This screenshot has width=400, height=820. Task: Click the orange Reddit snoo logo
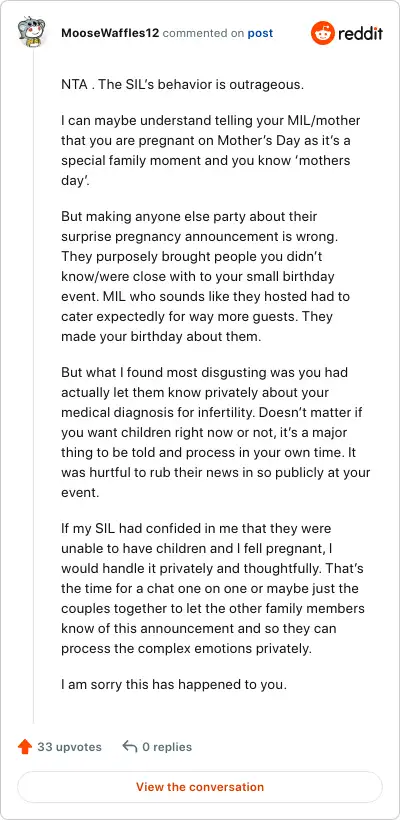pos(322,33)
